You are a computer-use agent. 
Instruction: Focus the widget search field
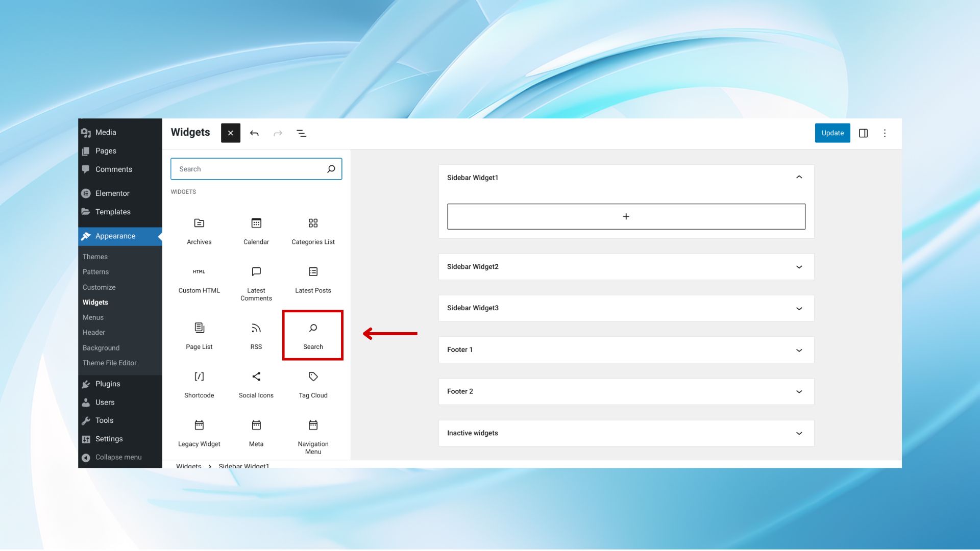(x=248, y=169)
